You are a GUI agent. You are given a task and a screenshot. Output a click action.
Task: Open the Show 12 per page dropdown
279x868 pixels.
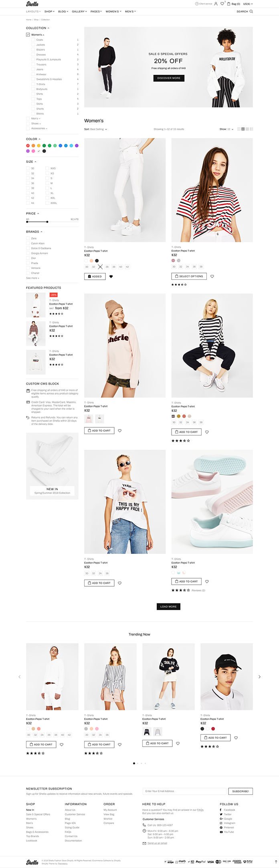pos(226,129)
